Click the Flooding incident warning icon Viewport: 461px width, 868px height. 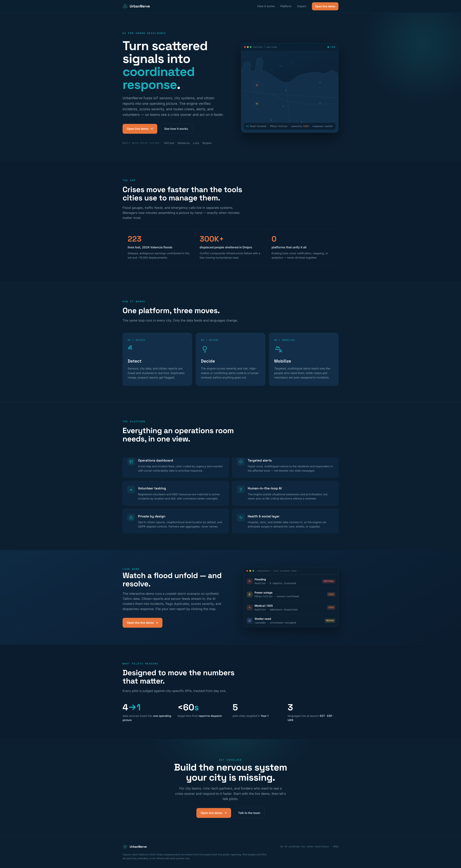(x=249, y=581)
